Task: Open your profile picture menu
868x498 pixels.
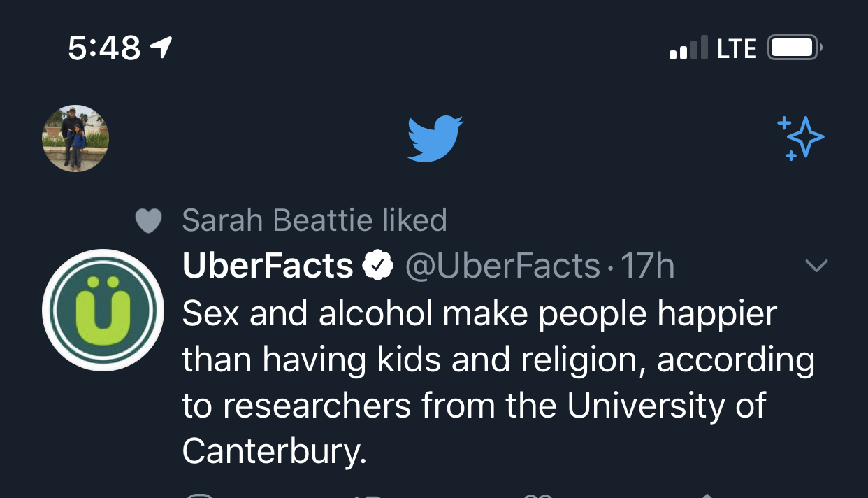Action: point(75,138)
